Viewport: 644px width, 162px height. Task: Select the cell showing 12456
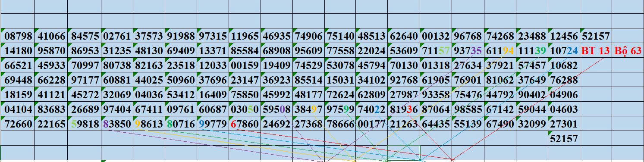pos(564,36)
